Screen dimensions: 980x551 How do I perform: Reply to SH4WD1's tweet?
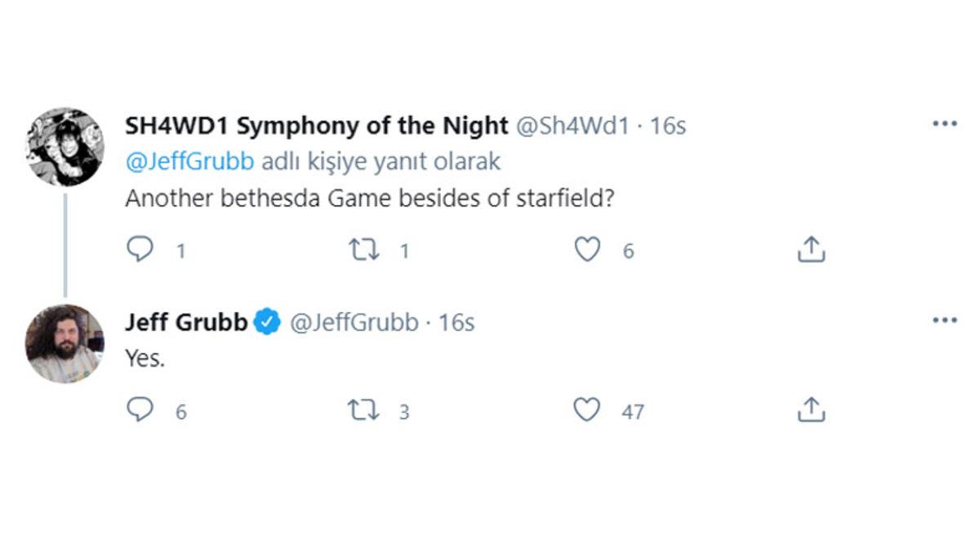pyautogui.click(x=140, y=249)
